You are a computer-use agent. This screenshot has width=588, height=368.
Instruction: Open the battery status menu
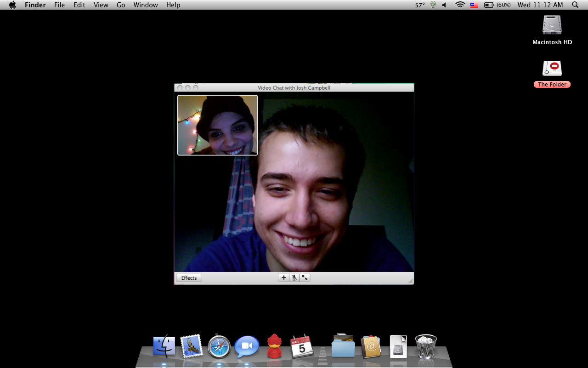coord(498,5)
